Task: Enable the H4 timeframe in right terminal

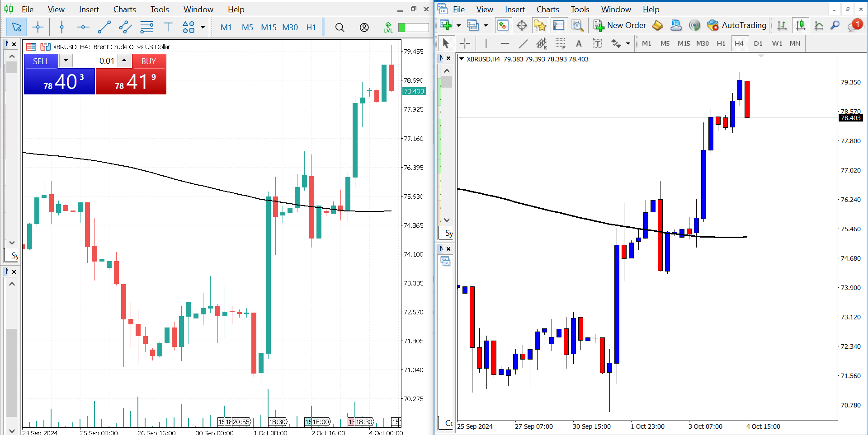Action: [x=739, y=44]
